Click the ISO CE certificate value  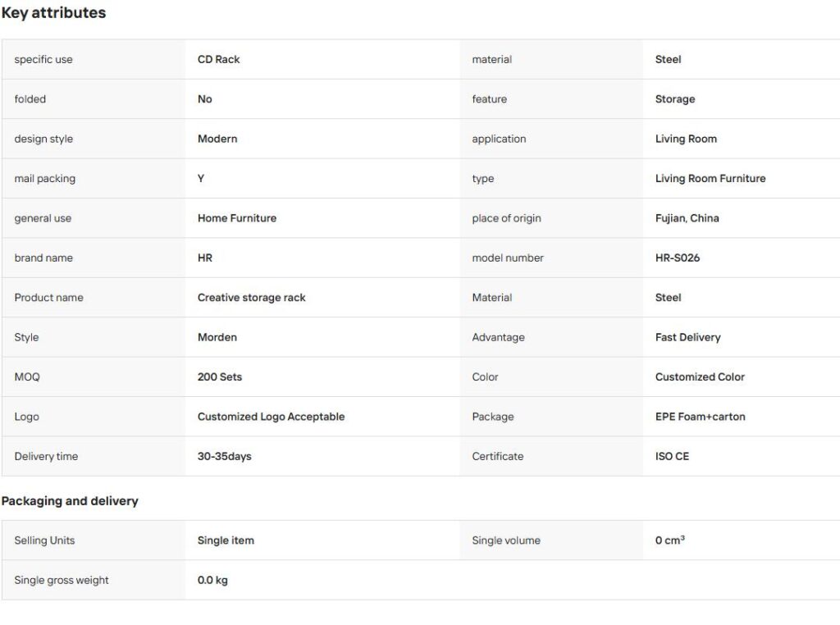[x=672, y=456]
